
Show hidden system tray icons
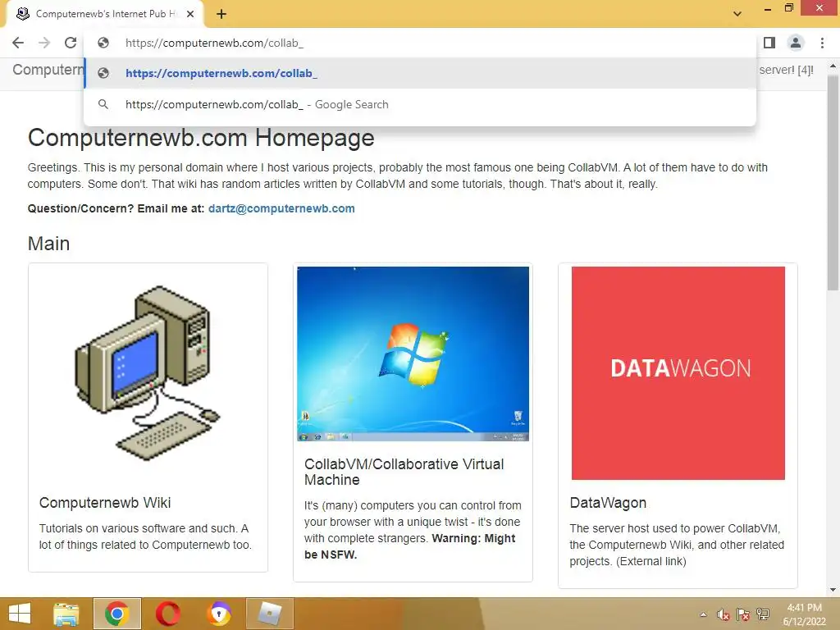(x=703, y=614)
